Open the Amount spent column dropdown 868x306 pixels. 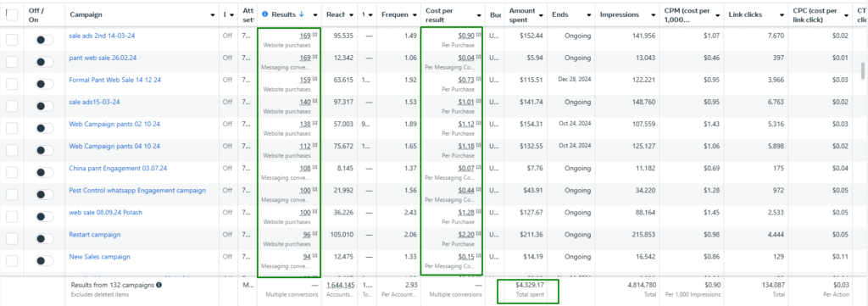point(542,15)
